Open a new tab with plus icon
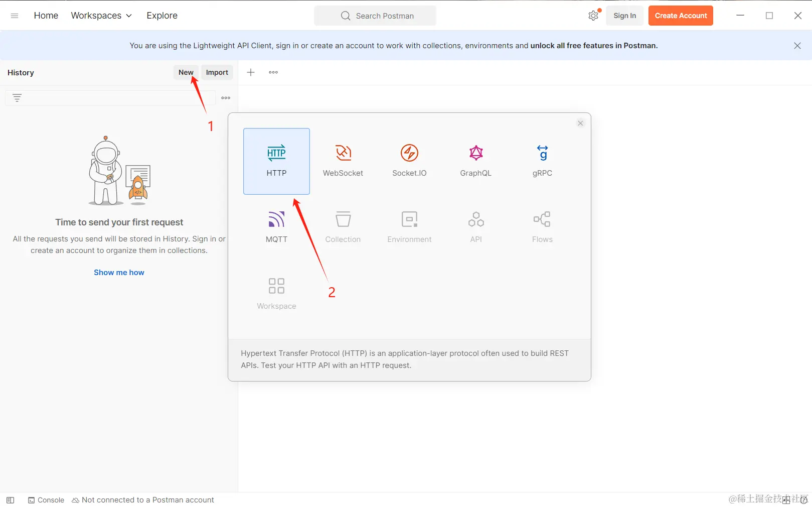 click(251, 72)
